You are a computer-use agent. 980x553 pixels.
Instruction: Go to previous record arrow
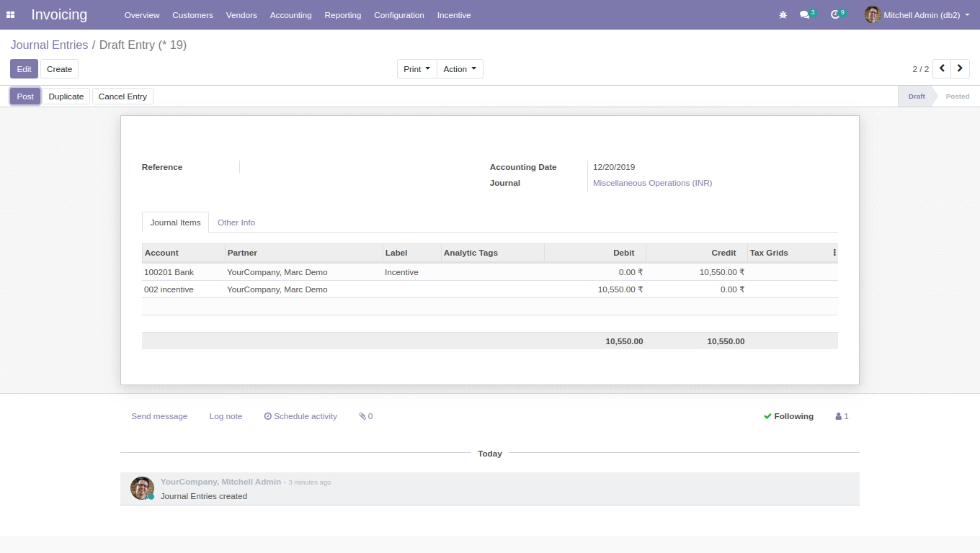pyautogui.click(x=942, y=68)
